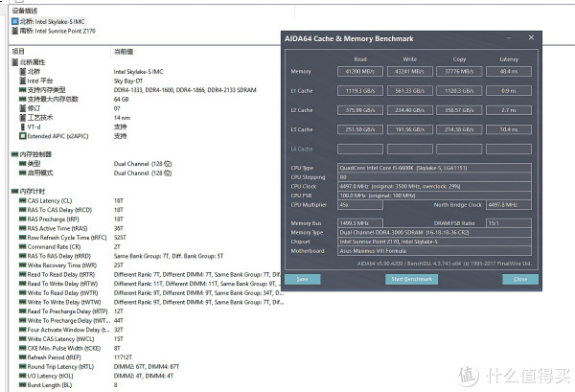The image size is (575, 392).
Task: Close the AIDA64 benchmark window with X
Action: tap(531, 37)
